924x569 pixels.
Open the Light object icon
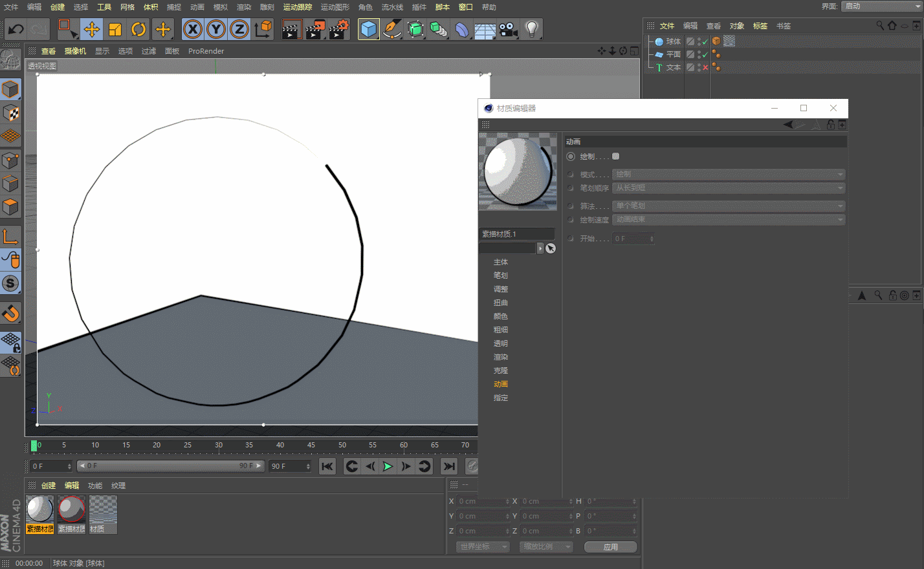pyautogui.click(x=531, y=30)
